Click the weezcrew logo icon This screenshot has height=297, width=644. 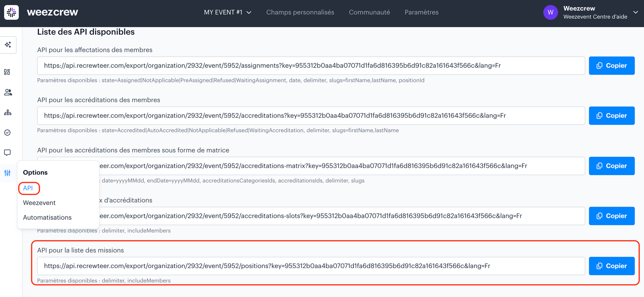point(12,12)
